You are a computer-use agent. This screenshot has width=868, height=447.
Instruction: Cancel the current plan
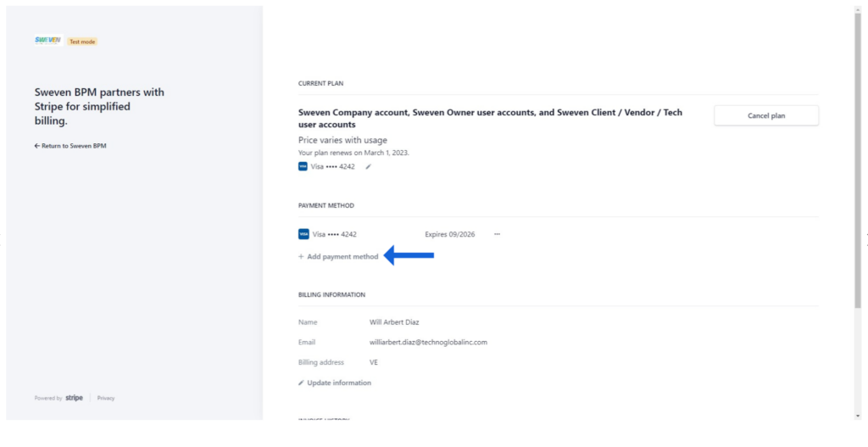[766, 115]
